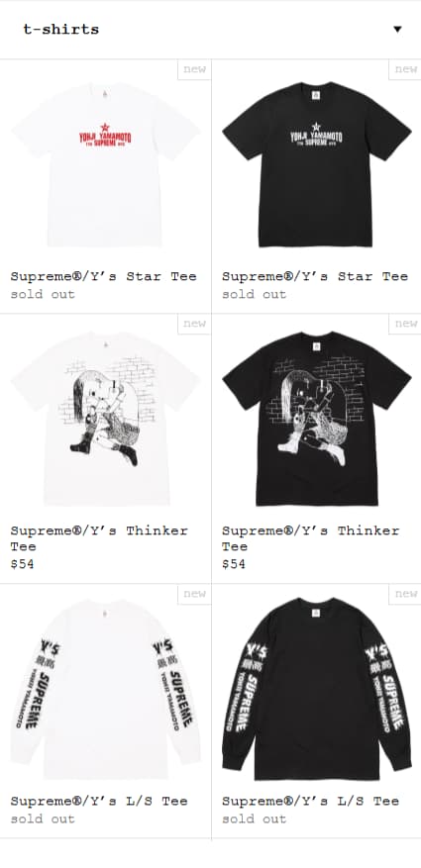Click the new badge on black Thinker Tee
This screenshot has height=868, width=421.
tap(405, 324)
